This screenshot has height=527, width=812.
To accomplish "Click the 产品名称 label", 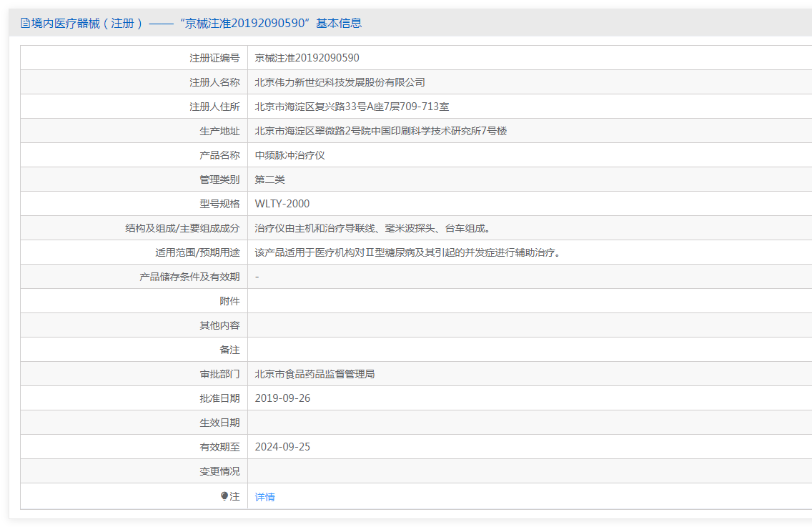I will (219, 155).
